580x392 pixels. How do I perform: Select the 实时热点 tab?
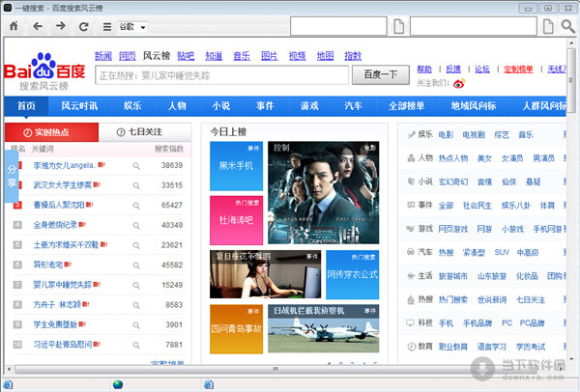coord(51,132)
